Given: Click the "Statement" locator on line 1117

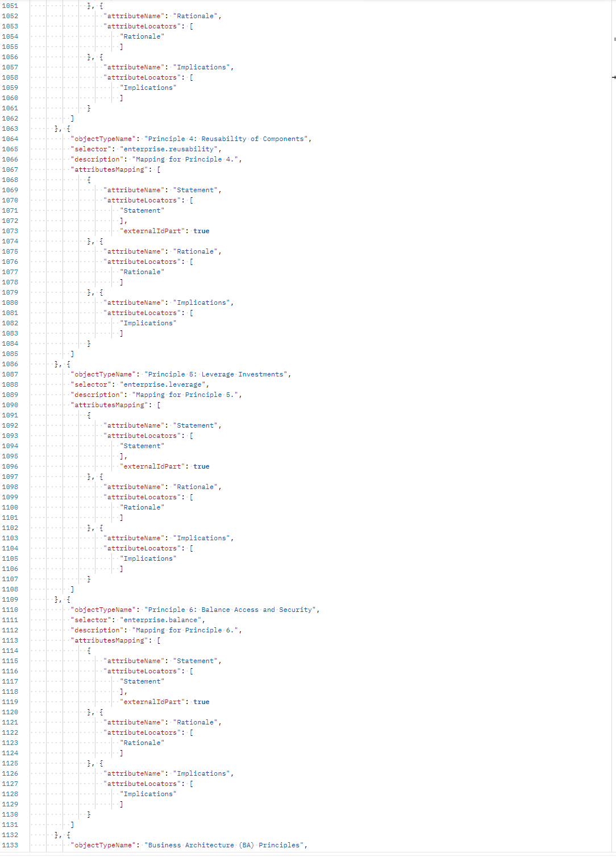Looking at the screenshot, I should [x=142, y=681].
